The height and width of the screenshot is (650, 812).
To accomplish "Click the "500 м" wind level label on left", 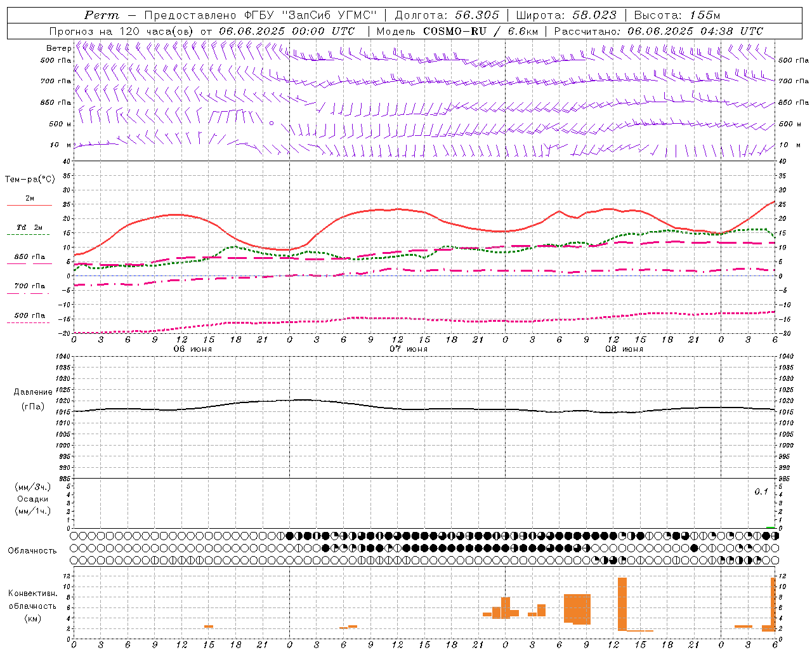I will tap(60, 124).
